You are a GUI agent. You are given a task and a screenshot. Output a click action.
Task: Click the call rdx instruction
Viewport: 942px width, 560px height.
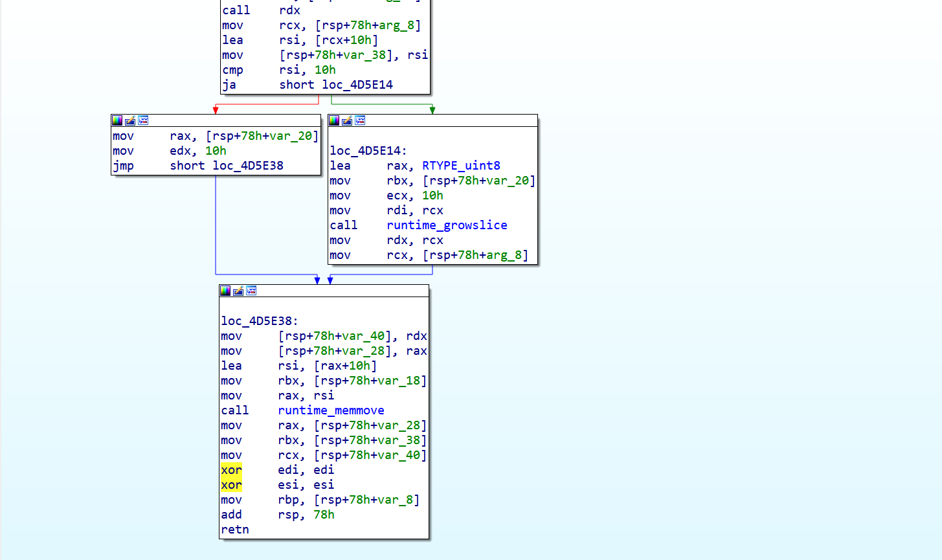coord(262,10)
